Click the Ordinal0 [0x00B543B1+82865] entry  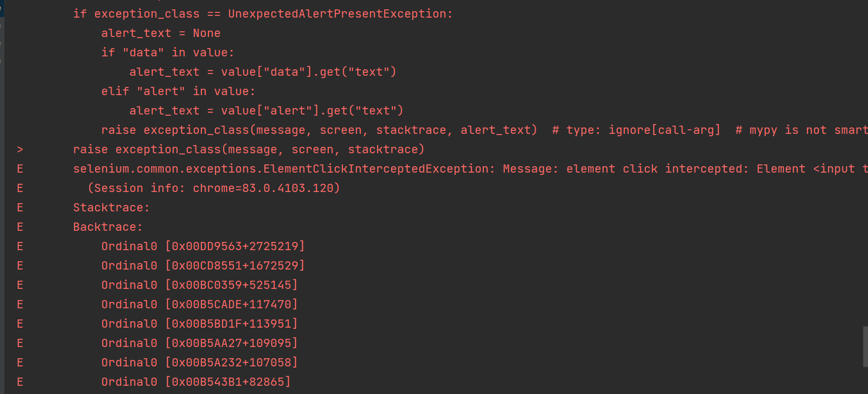[x=196, y=382]
